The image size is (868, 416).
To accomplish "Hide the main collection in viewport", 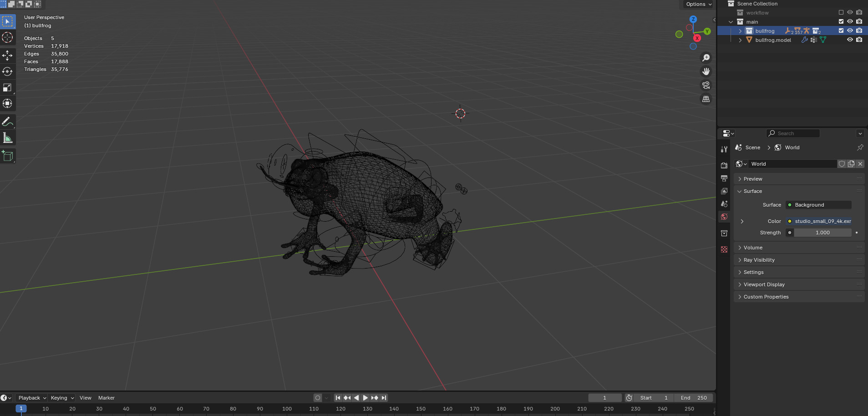I will point(850,22).
